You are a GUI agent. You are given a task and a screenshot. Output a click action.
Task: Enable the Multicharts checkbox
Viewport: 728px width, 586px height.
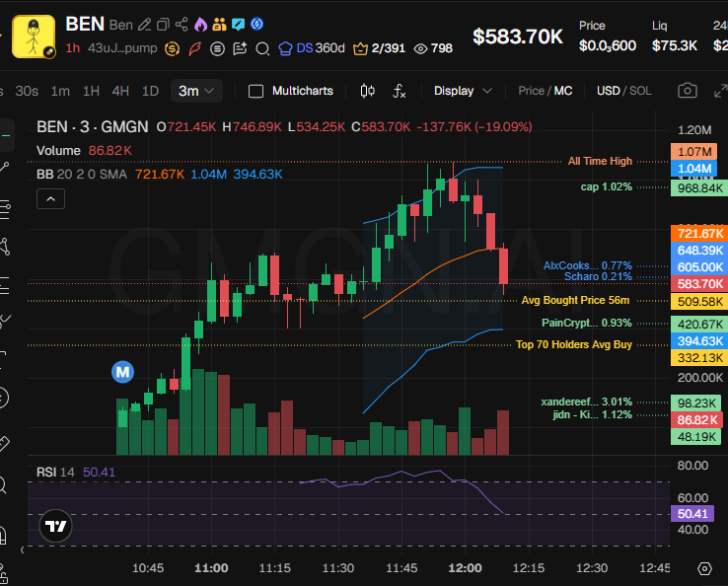255,91
